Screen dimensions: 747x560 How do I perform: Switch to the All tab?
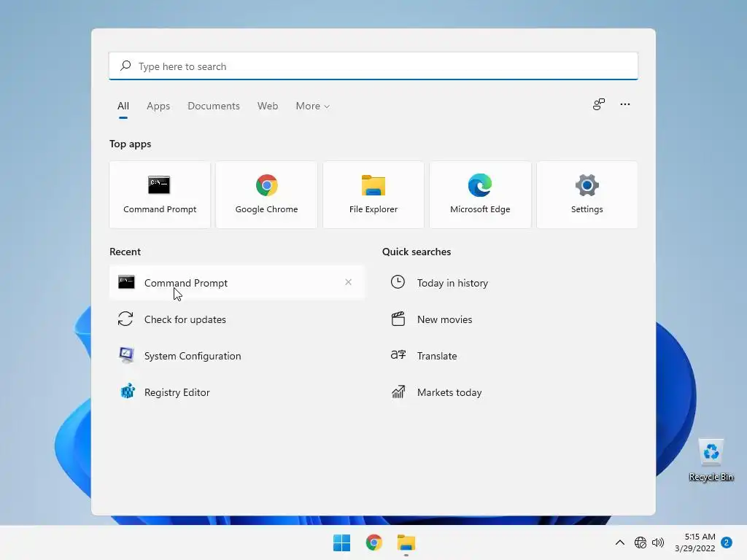click(x=123, y=106)
